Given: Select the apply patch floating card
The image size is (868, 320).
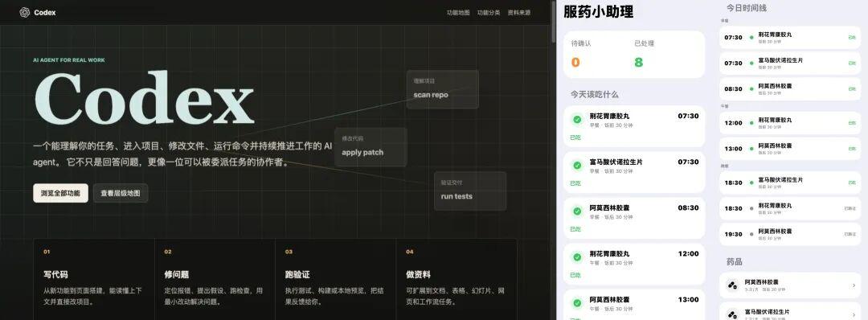Looking at the screenshot, I should point(371,146).
